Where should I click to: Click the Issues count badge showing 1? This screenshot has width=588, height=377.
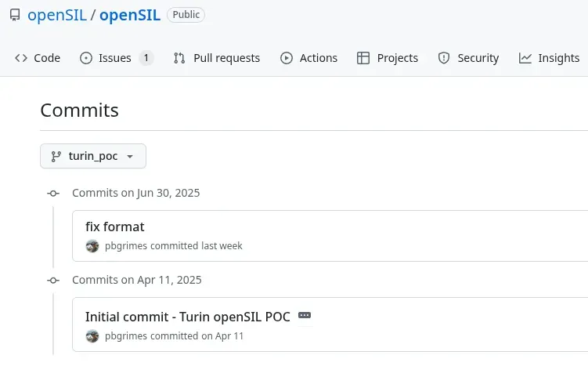(x=146, y=58)
